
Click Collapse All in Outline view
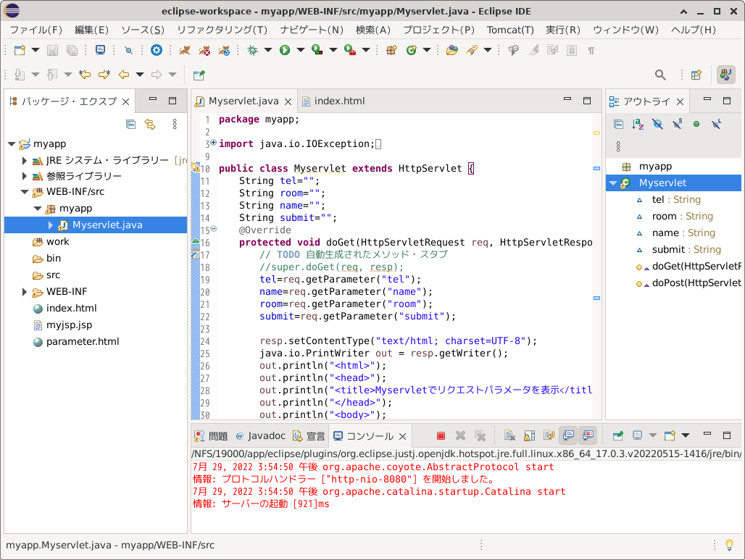[x=618, y=125]
